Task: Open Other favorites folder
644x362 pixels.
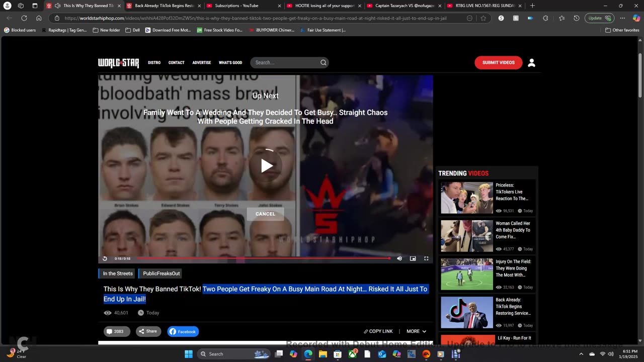Action: click(622, 30)
